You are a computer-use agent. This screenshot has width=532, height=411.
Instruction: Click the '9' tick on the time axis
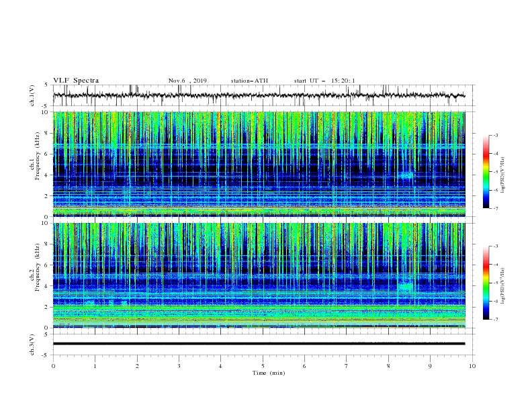pos(430,366)
